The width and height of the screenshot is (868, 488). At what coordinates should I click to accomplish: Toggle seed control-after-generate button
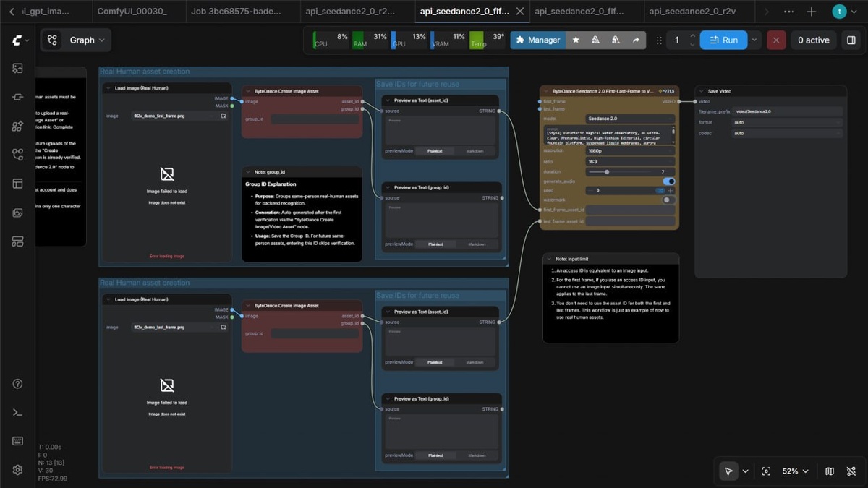[660, 190]
